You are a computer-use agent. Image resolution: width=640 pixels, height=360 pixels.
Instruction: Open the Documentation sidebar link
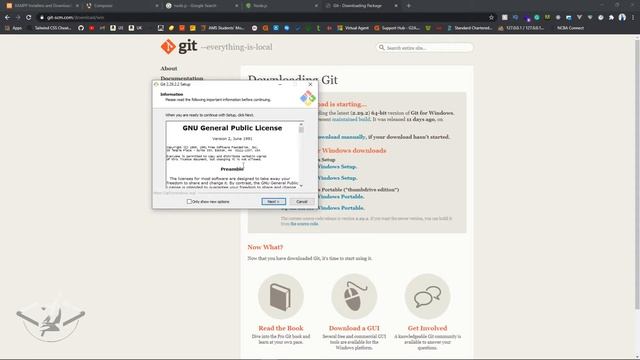tap(182, 78)
